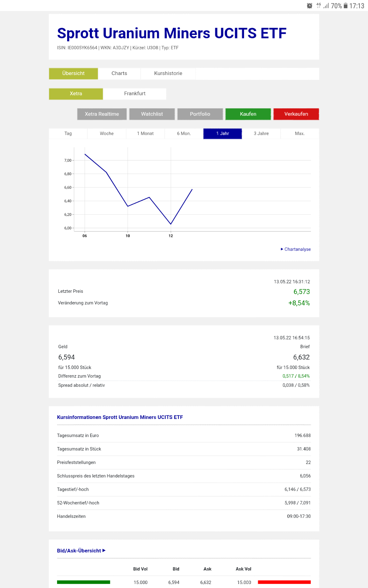Click Tagesumsatz in Stück value 31.408
Viewport: 368px width, 588px height.
coord(304,449)
